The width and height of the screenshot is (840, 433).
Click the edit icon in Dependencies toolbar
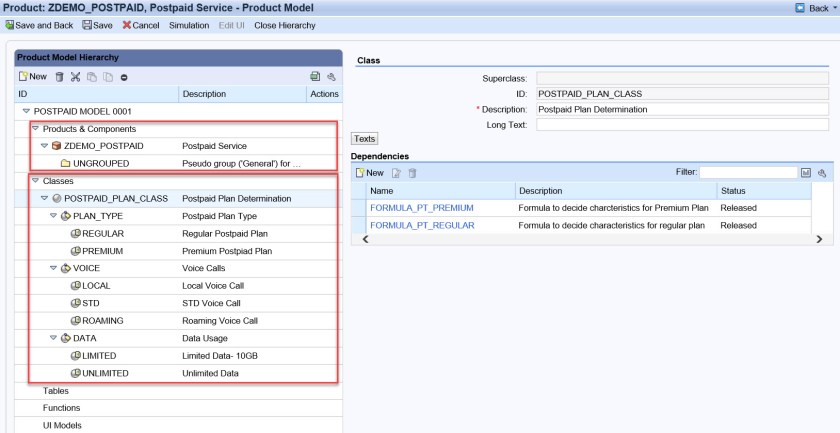coord(397,173)
